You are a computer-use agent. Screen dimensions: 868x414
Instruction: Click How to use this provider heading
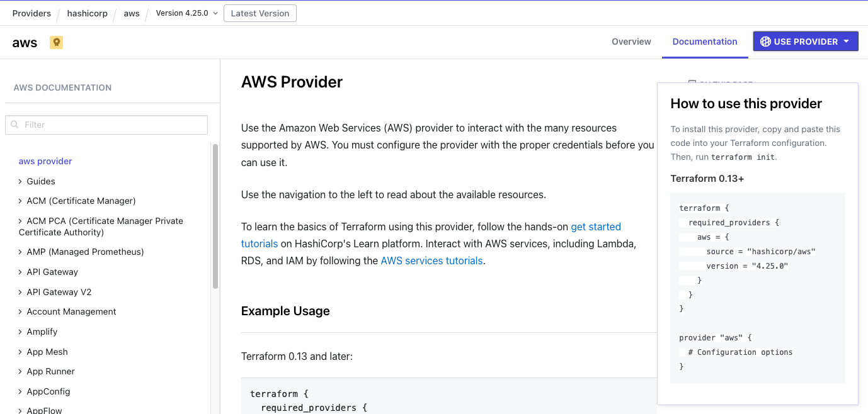click(746, 103)
